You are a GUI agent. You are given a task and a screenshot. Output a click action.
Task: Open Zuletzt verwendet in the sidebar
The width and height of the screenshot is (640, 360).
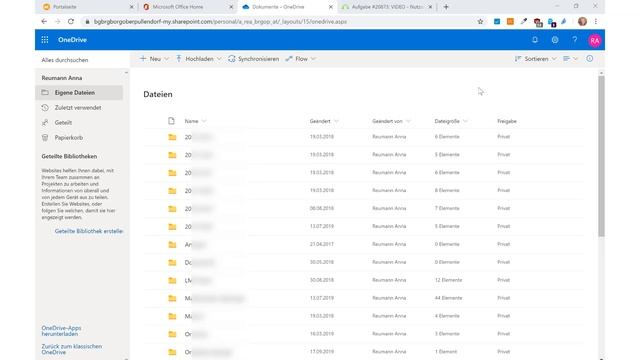coord(79,108)
